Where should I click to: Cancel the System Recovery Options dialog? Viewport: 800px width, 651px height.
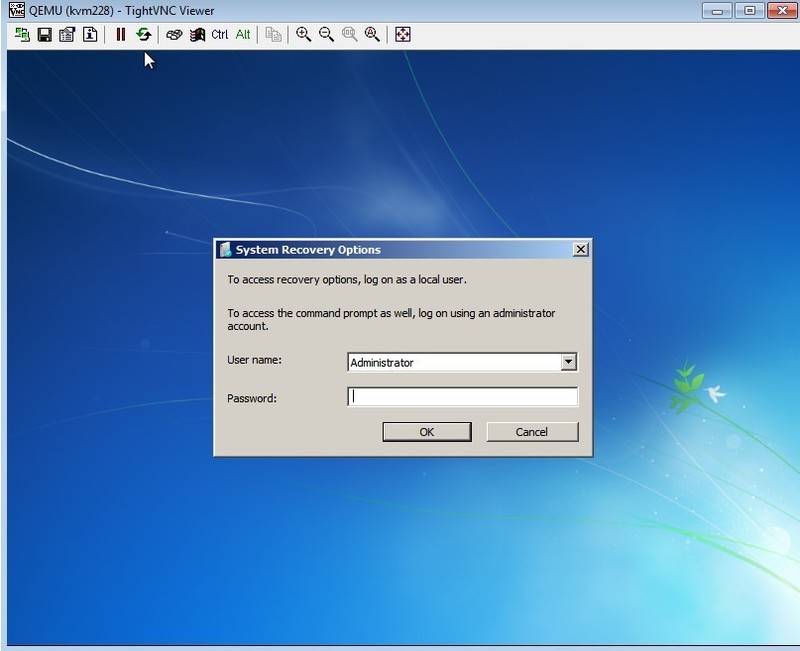(x=532, y=432)
